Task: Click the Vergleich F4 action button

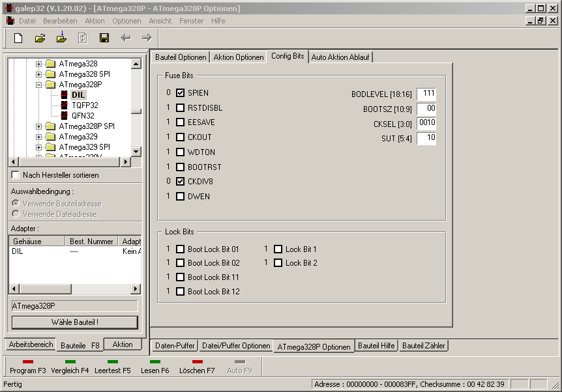Action: click(70, 367)
